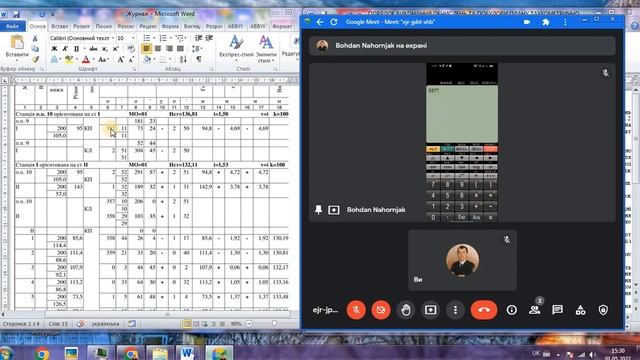
Task: Toggle align text left in Word
Action: [x=147, y=49]
